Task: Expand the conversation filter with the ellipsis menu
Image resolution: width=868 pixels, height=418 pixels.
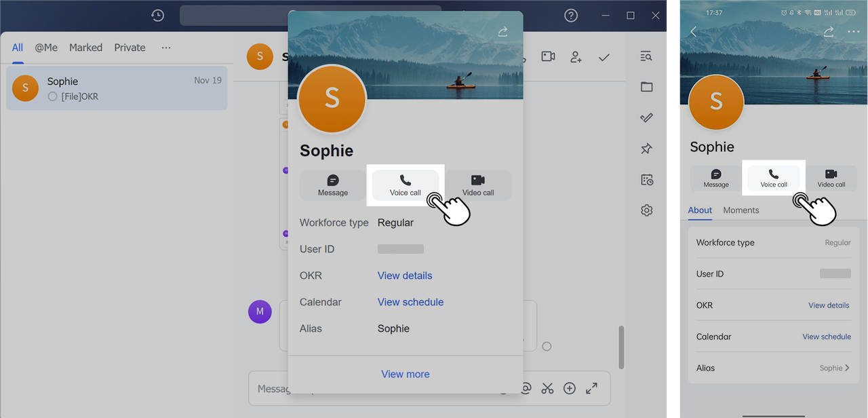Action: (166, 47)
